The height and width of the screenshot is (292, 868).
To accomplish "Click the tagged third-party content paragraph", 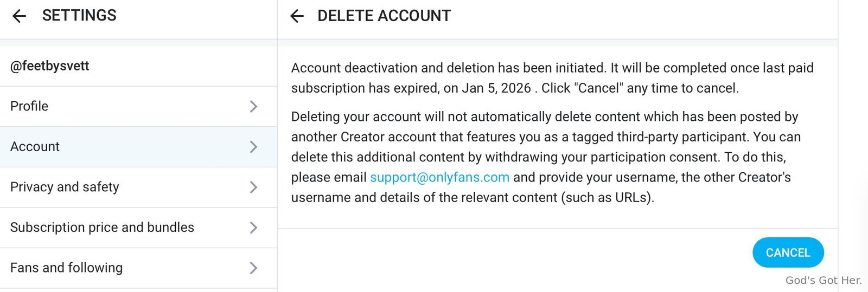I will (546, 157).
